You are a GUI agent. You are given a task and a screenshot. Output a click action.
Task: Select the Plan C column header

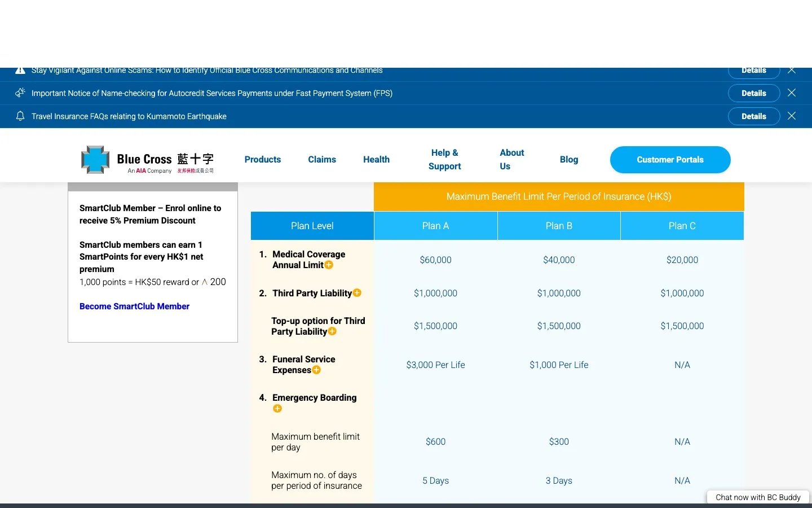(682, 226)
